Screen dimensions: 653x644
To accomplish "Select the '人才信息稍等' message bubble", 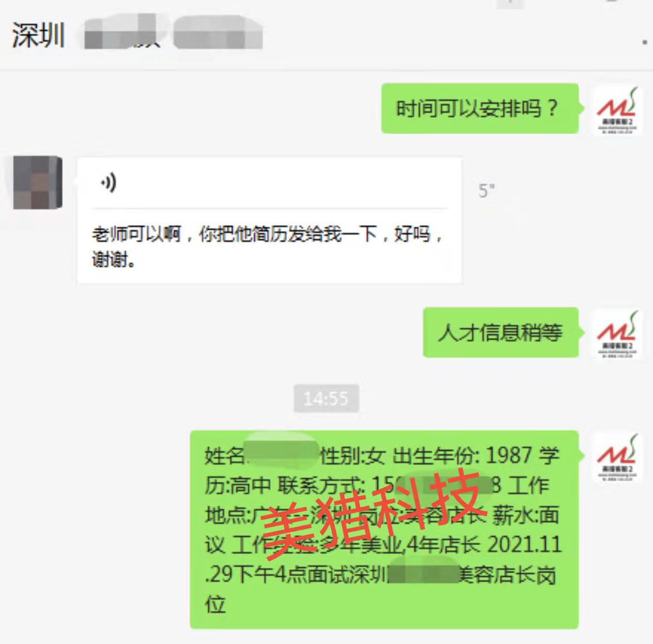I will [501, 332].
